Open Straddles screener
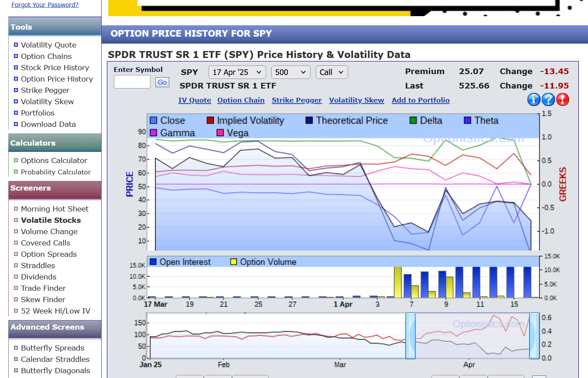 pyautogui.click(x=38, y=266)
